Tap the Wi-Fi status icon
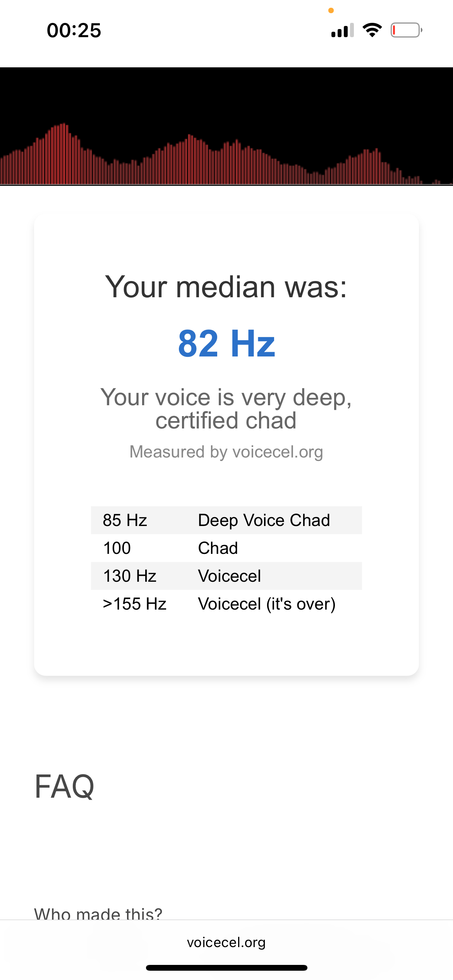 (x=372, y=30)
